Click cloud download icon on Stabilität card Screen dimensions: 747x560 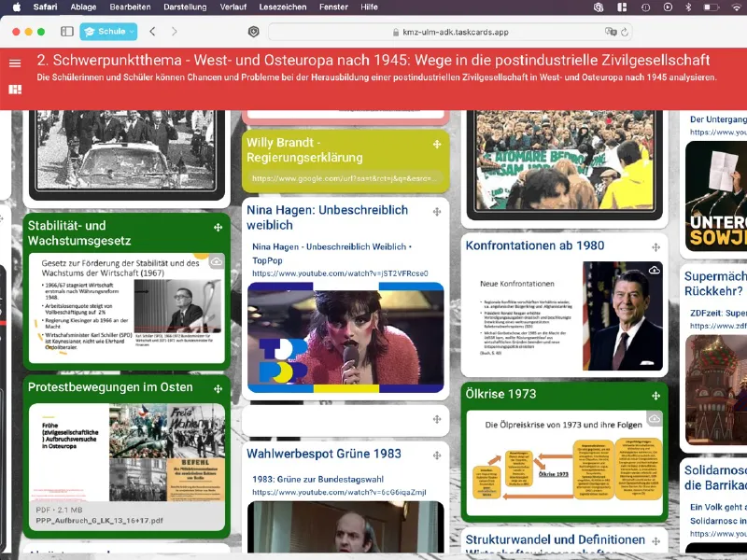point(216,262)
